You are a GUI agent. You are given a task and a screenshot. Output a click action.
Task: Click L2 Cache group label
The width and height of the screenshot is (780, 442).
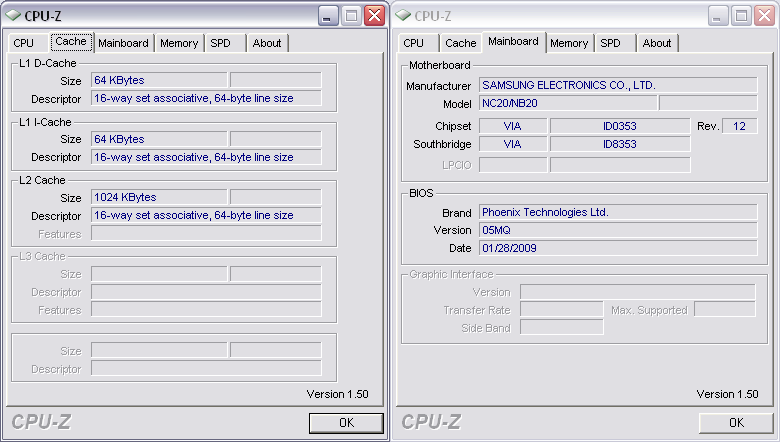pyautogui.click(x=42, y=180)
